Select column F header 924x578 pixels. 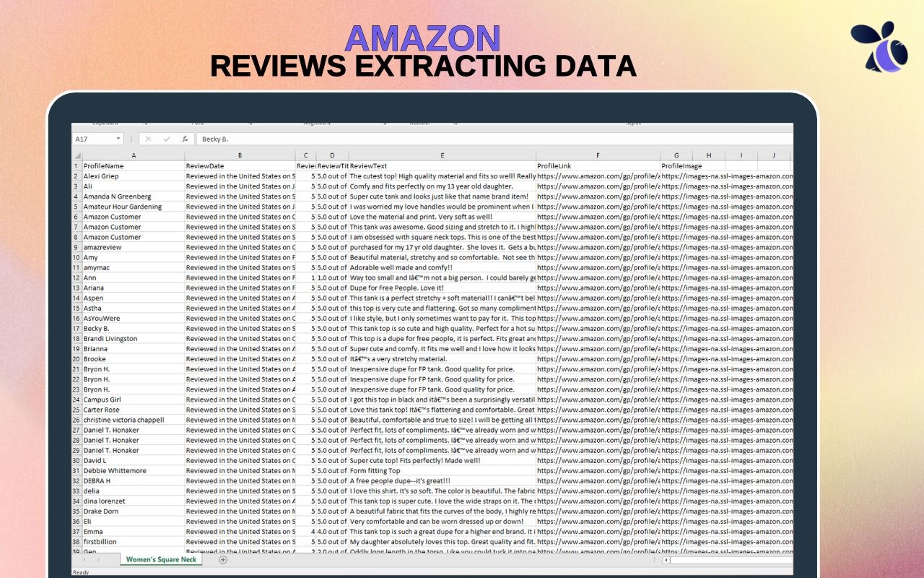click(x=598, y=155)
